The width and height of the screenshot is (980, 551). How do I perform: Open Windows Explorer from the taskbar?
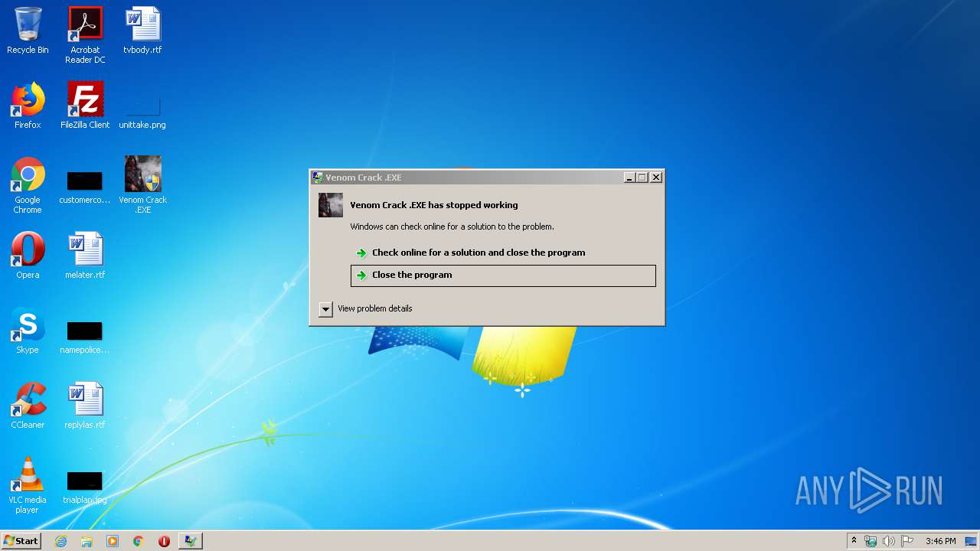pos(87,541)
